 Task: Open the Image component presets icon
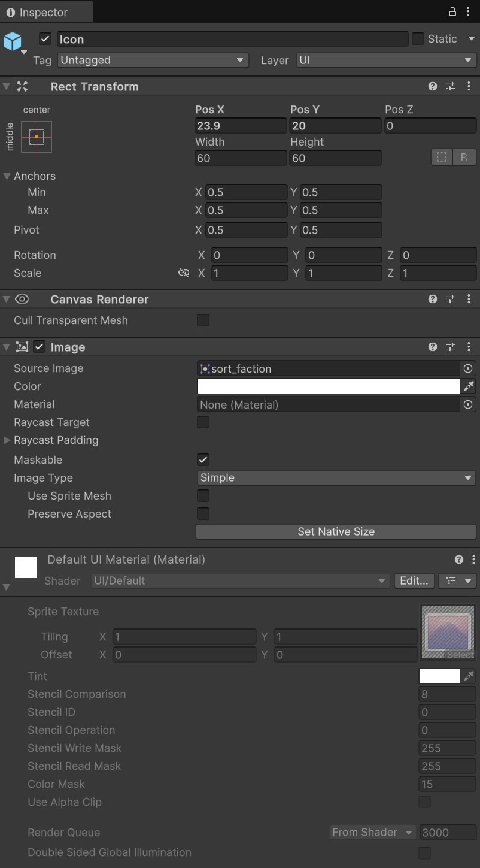tap(450, 347)
